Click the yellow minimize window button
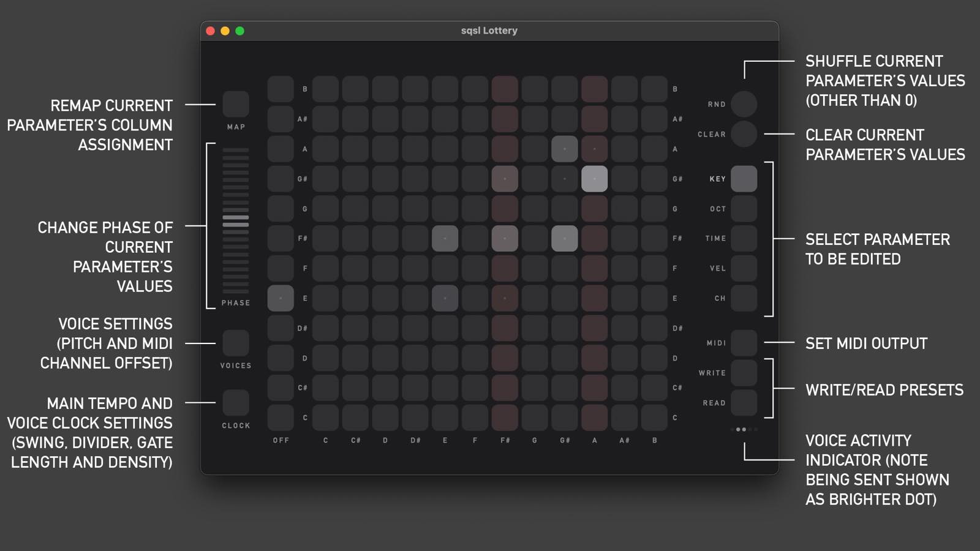The image size is (980, 551). click(225, 31)
